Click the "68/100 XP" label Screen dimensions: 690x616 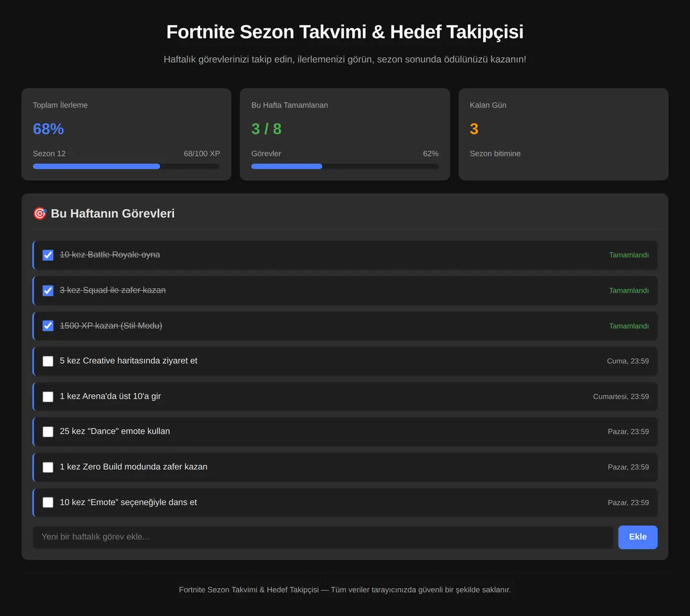[202, 153]
